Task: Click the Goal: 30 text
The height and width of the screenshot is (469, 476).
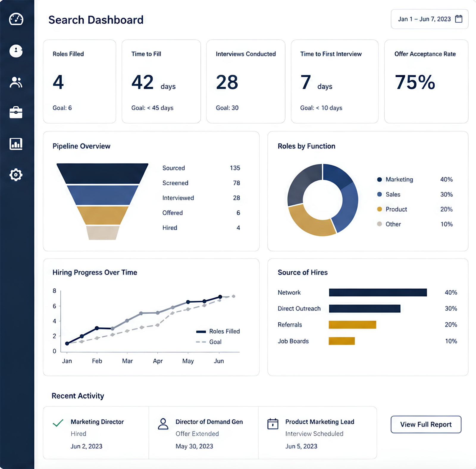Action: (227, 108)
